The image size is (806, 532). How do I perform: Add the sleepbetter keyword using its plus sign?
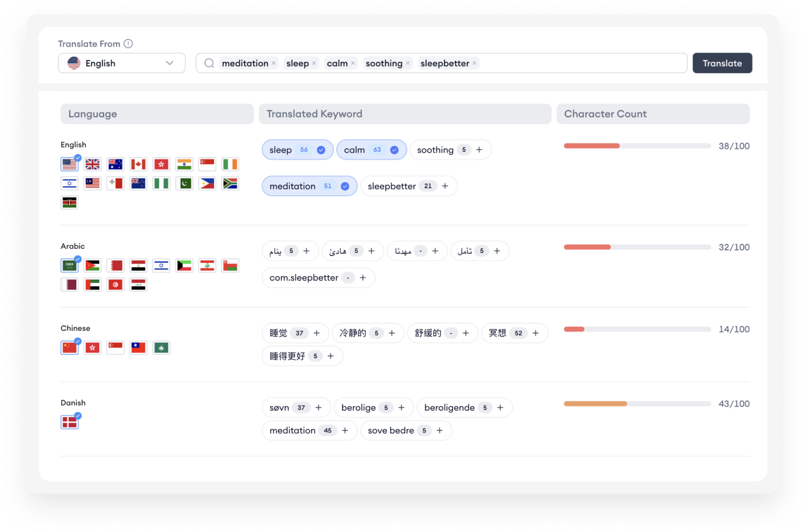pyautogui.click(x=445, y=186)
